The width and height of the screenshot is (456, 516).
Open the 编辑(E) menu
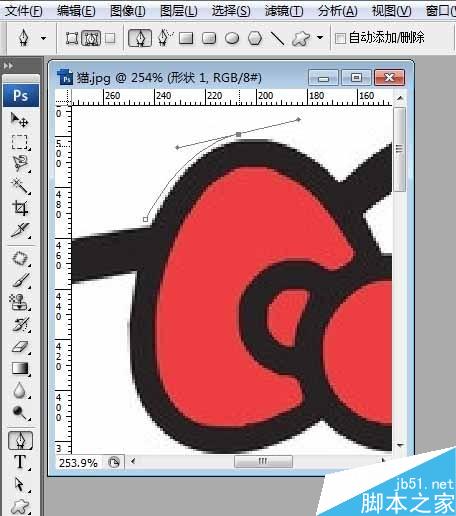point(76,11)
